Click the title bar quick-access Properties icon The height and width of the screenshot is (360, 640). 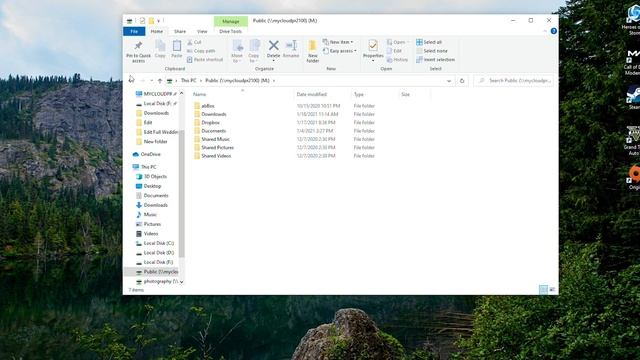(x=142, y=20)
